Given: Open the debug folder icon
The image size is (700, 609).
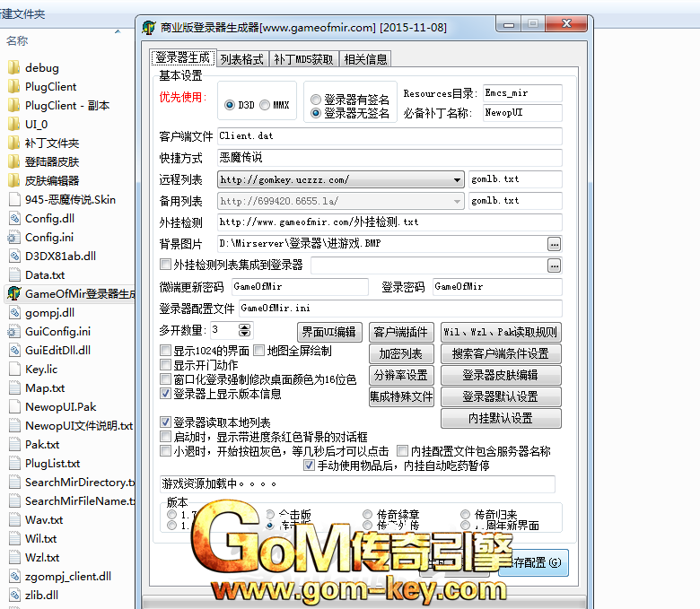Looking at the screenshot, I should [14, 68].
